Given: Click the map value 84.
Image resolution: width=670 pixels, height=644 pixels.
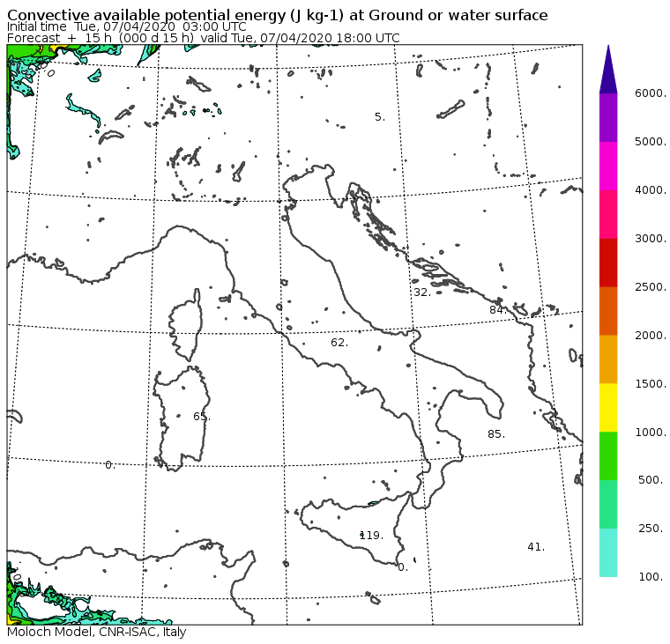Looking at the screenshot, I should coord(498,309).
